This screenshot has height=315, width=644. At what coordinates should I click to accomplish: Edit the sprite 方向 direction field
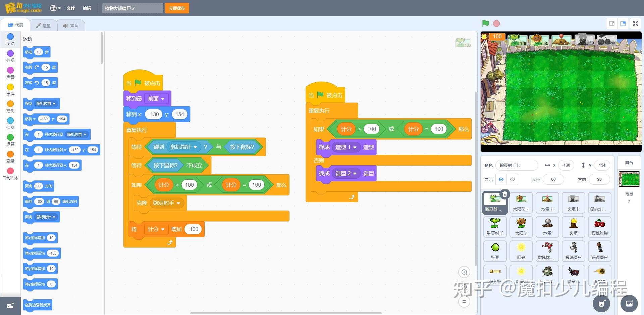599,179
